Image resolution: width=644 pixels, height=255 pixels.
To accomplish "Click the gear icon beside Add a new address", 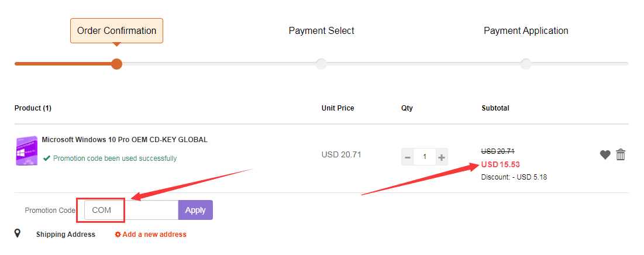I will tap(118, 235).
